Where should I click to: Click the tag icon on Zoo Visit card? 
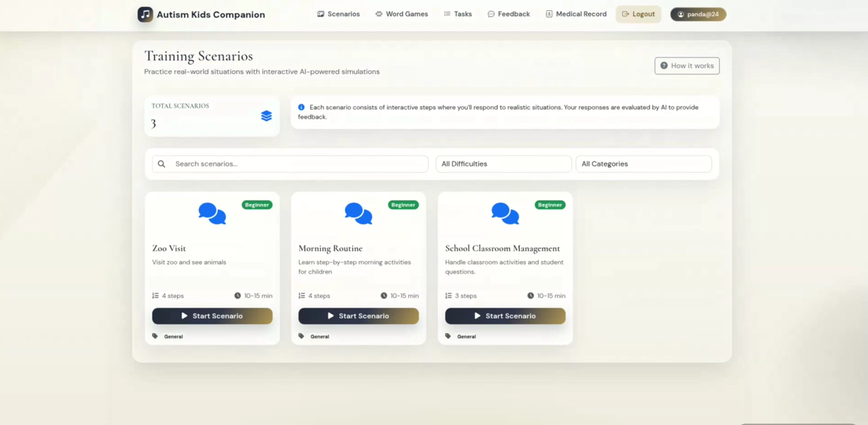[155, 336]
